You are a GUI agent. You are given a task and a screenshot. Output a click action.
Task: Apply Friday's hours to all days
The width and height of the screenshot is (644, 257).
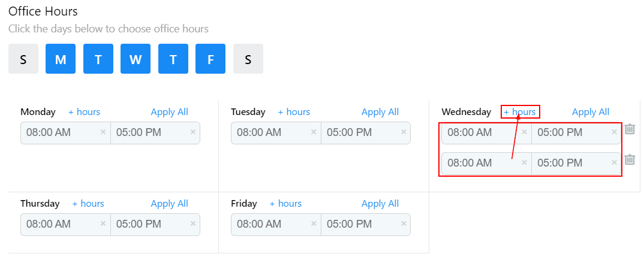[x=380, y=204]
